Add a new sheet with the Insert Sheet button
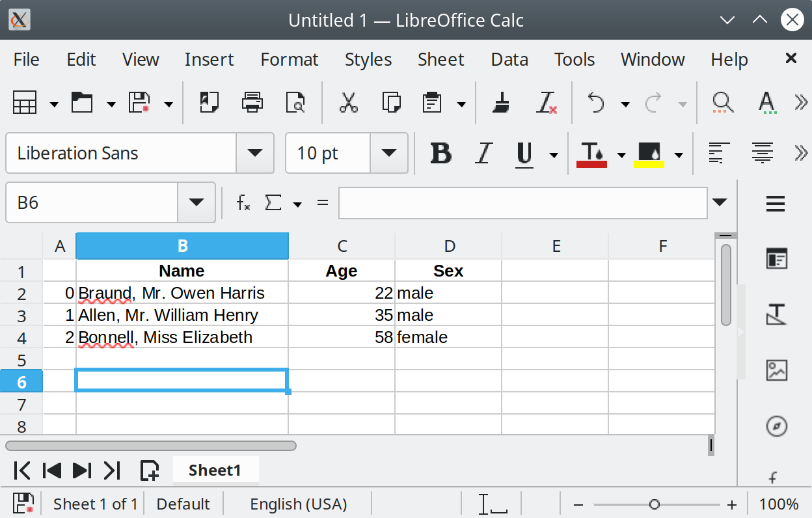Screen dimensions: 812x518 tap(150, 470)
